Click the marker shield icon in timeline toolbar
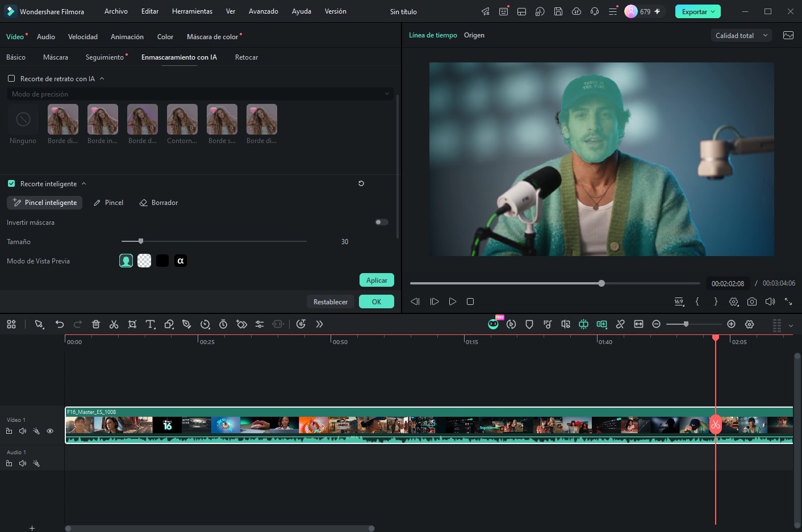This screenshot has height=532, width=802. [x=529, y=324]
